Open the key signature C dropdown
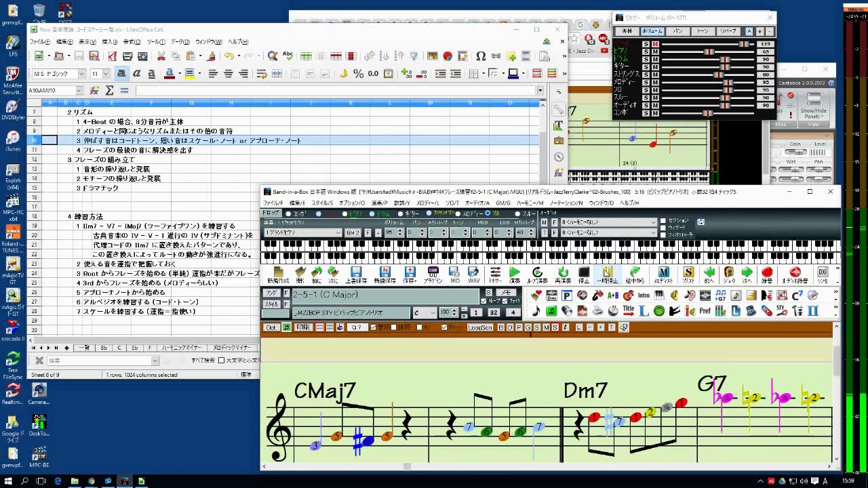Screen dimensions: 868x488 point(433,312)
